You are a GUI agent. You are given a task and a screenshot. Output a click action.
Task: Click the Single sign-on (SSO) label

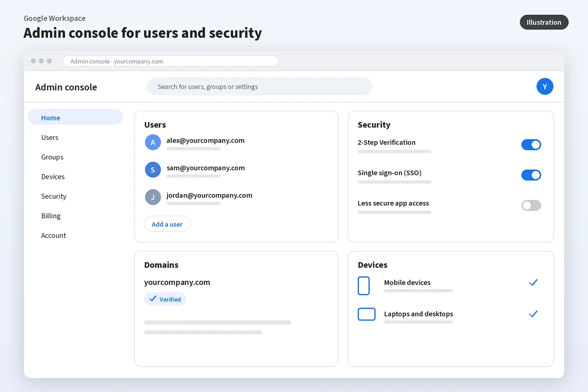(390, 172)
